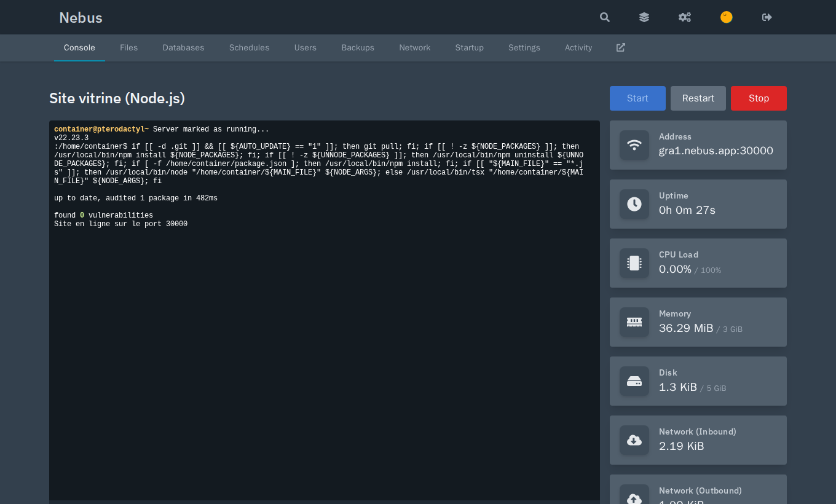Click the Nebus logo link
The width and height of the screenshot is (836, 504).
click(81, 17)
